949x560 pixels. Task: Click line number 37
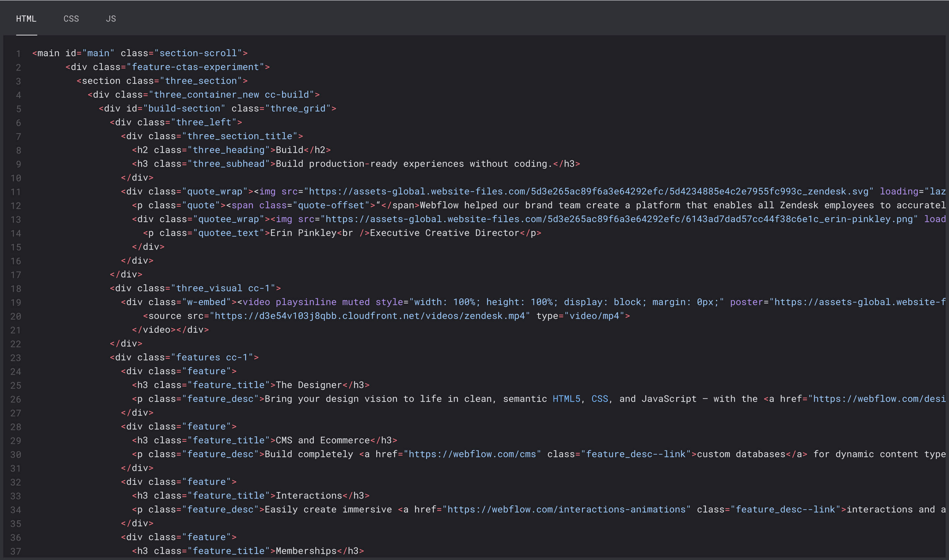[x=15, y=550]
